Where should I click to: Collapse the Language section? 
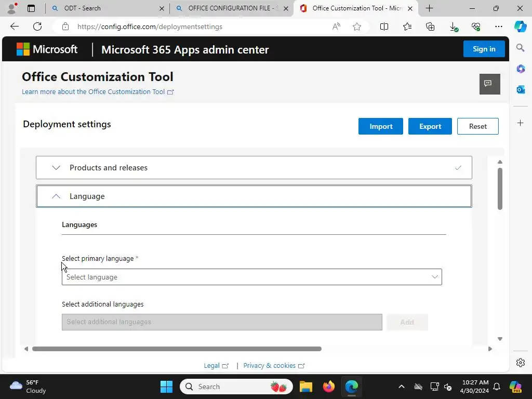[254, 196]
